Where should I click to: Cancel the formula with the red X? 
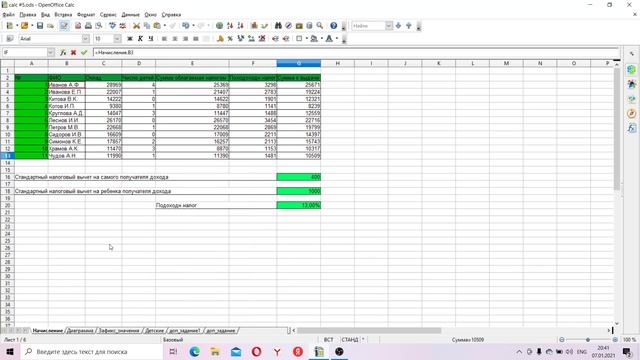[x=73, y=52]
